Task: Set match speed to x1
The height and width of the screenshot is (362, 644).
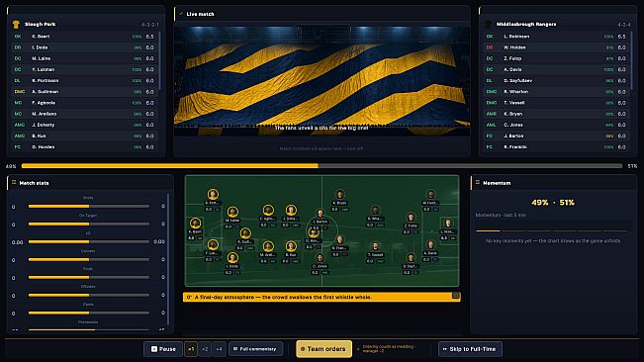Action: [191, 349]
